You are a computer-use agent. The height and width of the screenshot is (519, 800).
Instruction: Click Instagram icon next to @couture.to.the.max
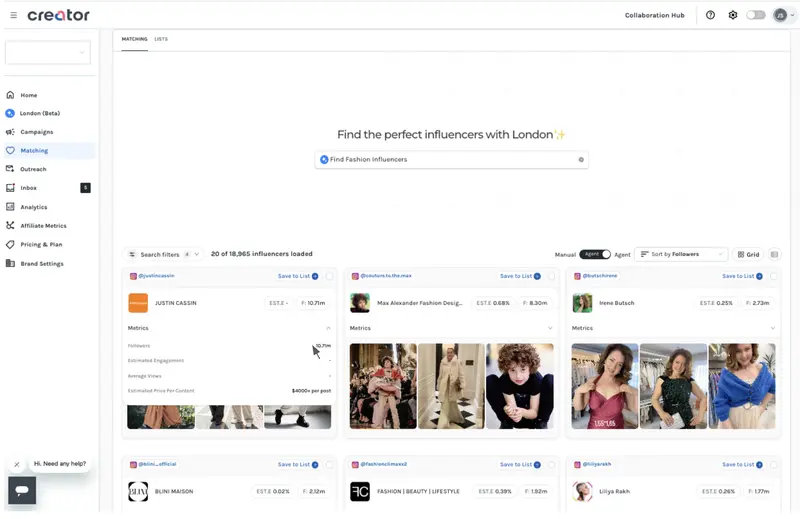(x=356, y=276)
